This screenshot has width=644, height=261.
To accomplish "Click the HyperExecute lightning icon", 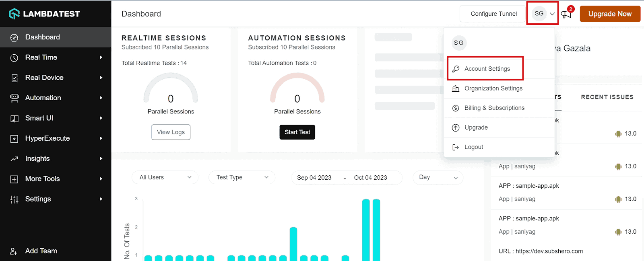I will tap(14, 139).
